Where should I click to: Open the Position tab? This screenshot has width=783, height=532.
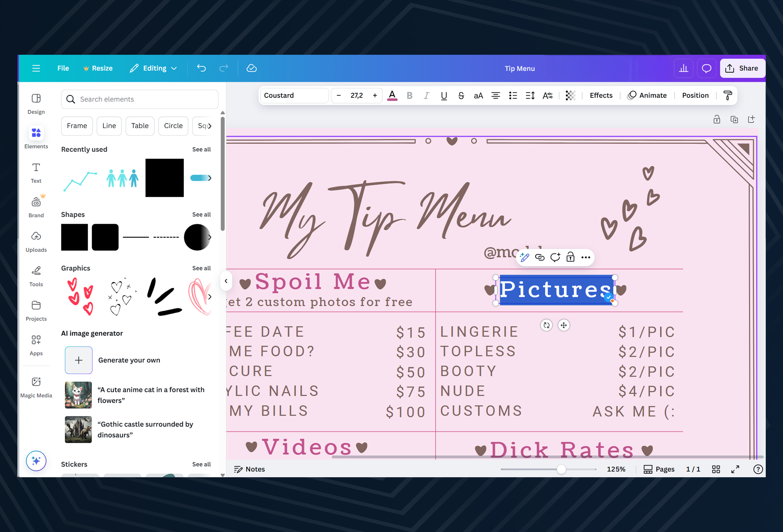pyautogui.click(x=695, y=96)
